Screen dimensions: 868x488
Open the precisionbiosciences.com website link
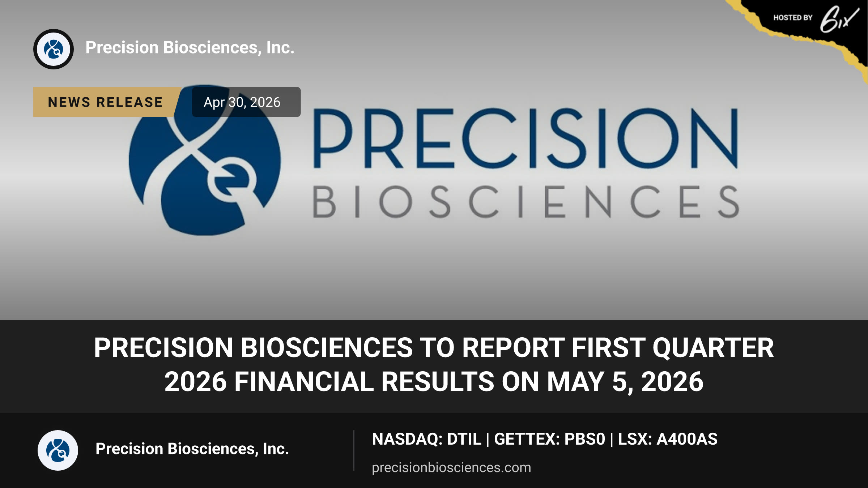[451, 467]
